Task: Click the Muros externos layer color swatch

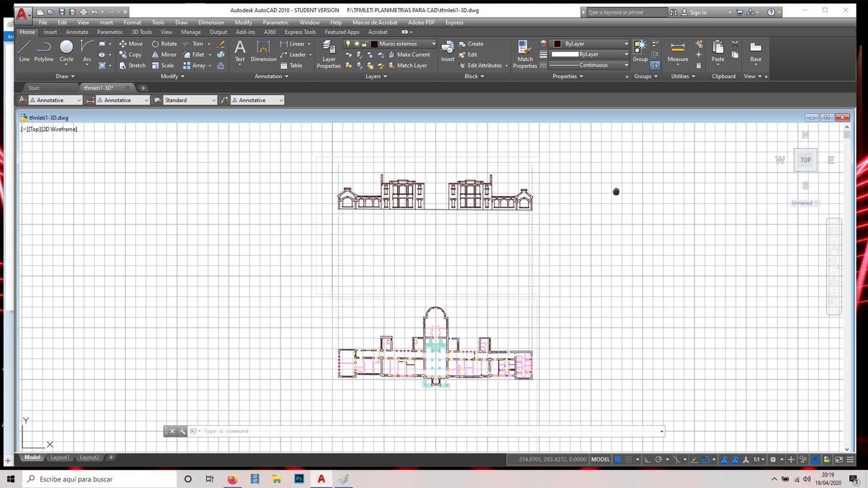Action: 374,43
